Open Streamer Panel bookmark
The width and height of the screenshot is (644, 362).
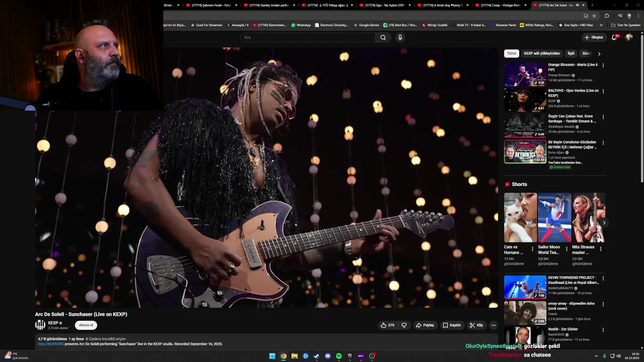(x=503, y=25)
